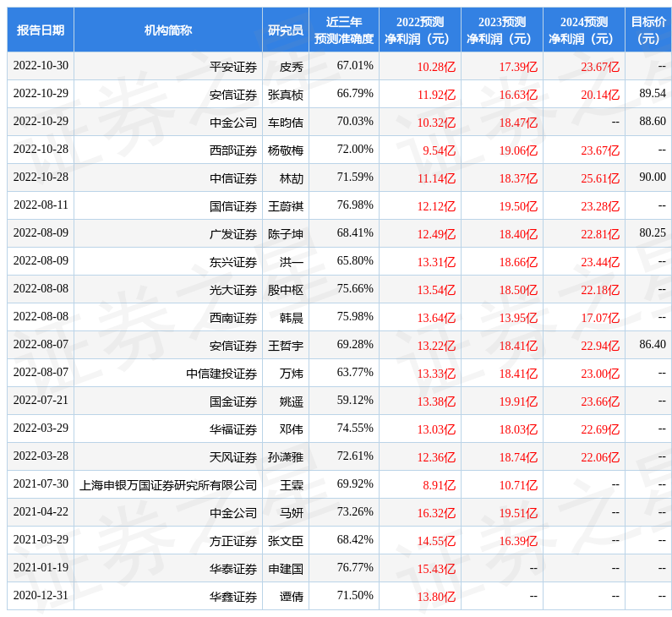Click target price 89.54
672x617 pixels.
click(x=653, y=94)
